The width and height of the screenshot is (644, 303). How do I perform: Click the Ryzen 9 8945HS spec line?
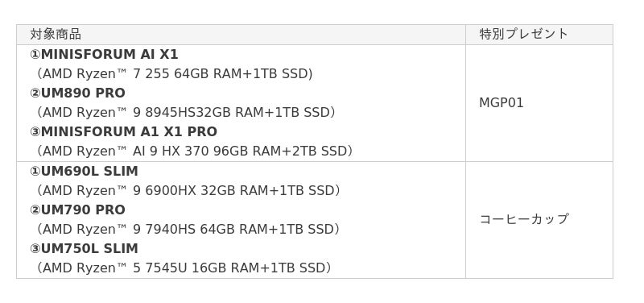[184, 112]
